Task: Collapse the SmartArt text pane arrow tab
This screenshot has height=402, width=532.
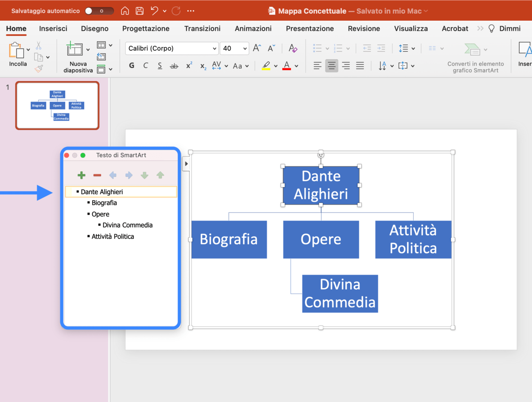Action: 186,164
